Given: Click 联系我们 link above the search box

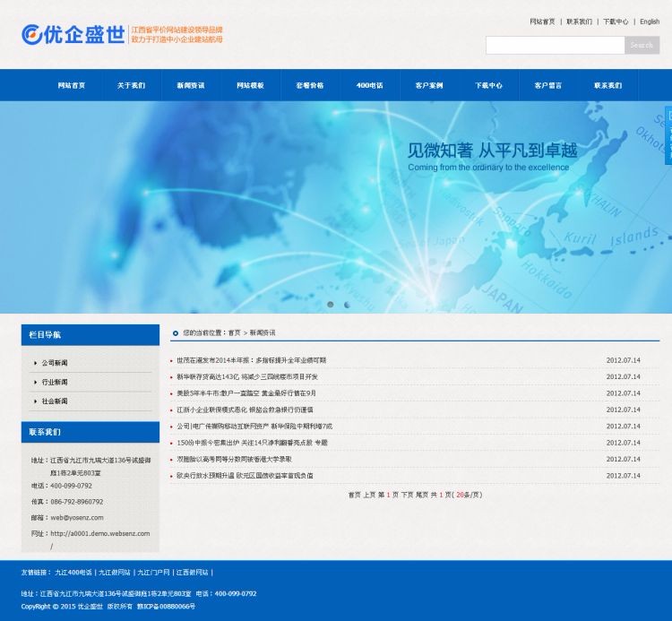Looking at the screenshot, I should point(579,22).
